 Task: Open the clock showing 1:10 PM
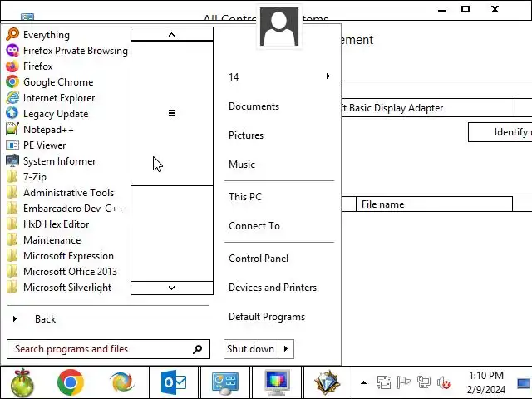[486, 382]
